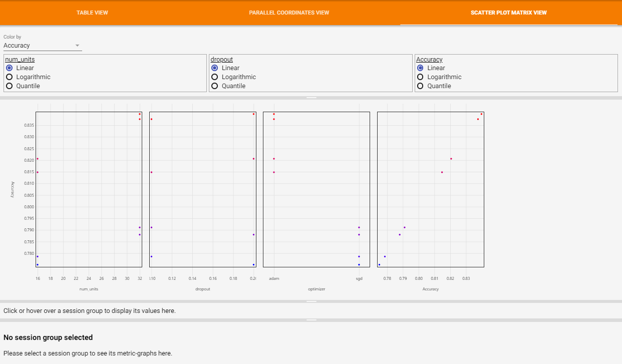Click the underlined dropout panel heading

click(x=221, y=59)
